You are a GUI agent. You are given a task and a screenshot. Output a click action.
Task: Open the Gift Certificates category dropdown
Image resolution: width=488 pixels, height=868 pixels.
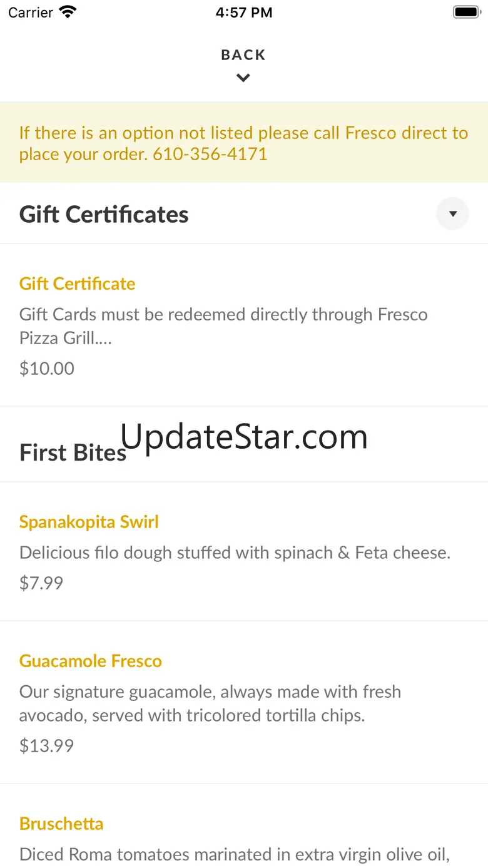tap(452, 214)
